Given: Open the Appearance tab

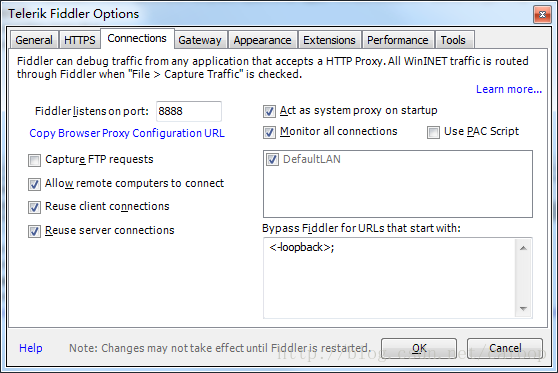Looking at the screenshot, I should [262, 40].
